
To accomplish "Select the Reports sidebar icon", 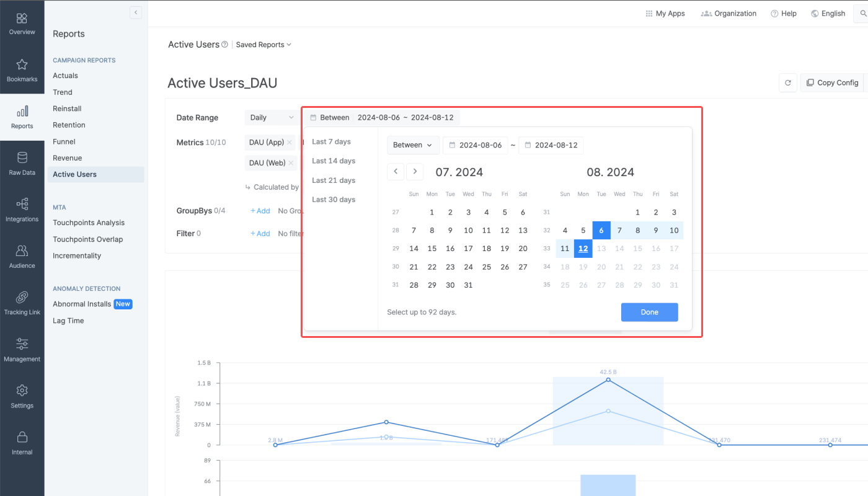I will (x=22, y=117).
